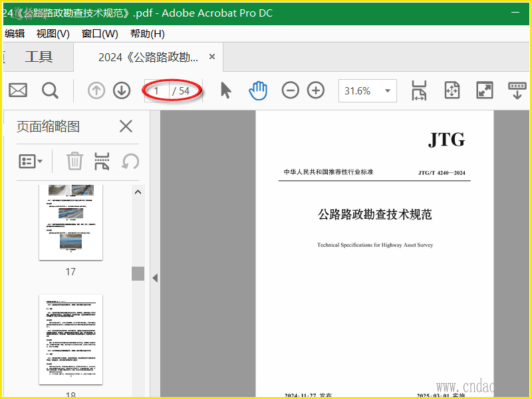Minimize the Acrobat window
Image resolution: width=532 pixels, height=399 pixels.
(x=515, y=13)
